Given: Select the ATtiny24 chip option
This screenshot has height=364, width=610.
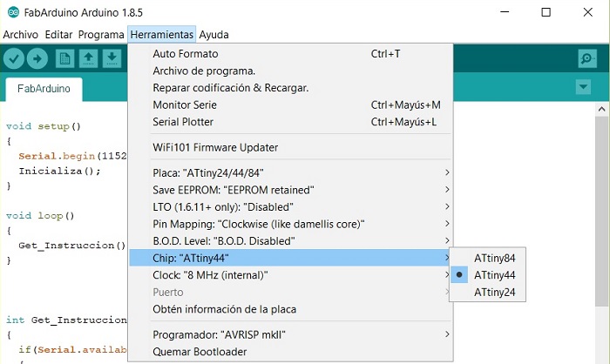Looking at the screenshot, I should click(494, 293).
